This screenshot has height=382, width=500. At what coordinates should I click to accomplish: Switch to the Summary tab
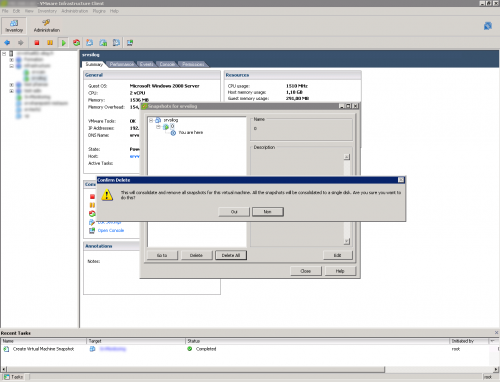pyautogui.click(x=94, y=64)
